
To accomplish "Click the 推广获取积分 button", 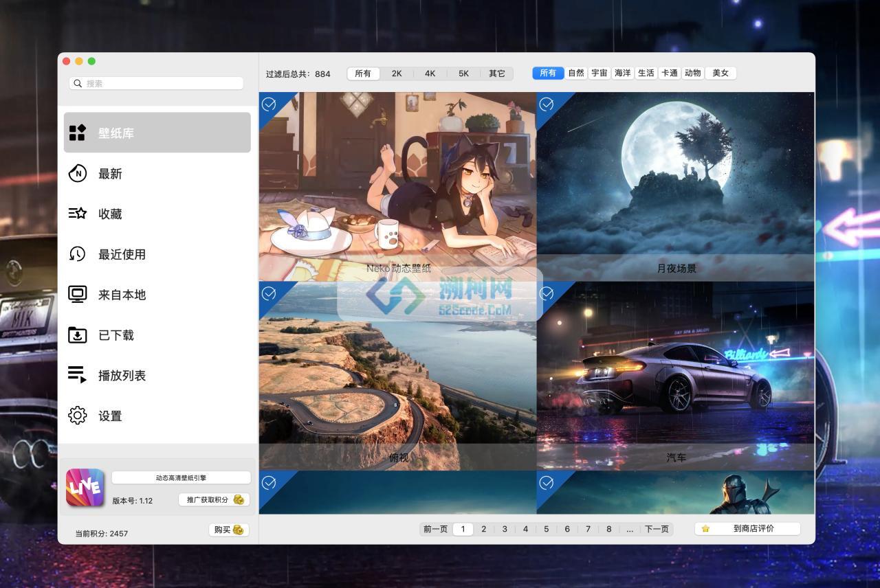I will (x=214, y=499).
